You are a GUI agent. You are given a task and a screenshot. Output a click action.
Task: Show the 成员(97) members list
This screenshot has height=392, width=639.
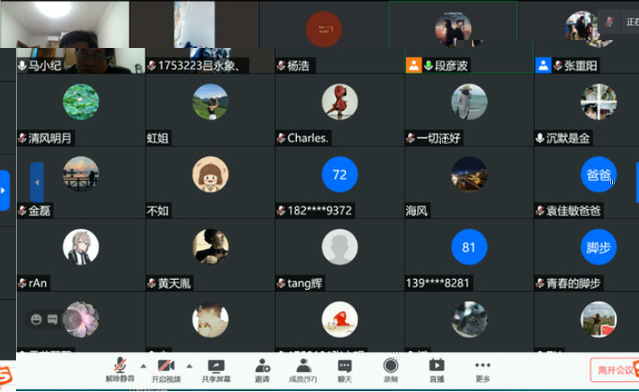[303, 370]
